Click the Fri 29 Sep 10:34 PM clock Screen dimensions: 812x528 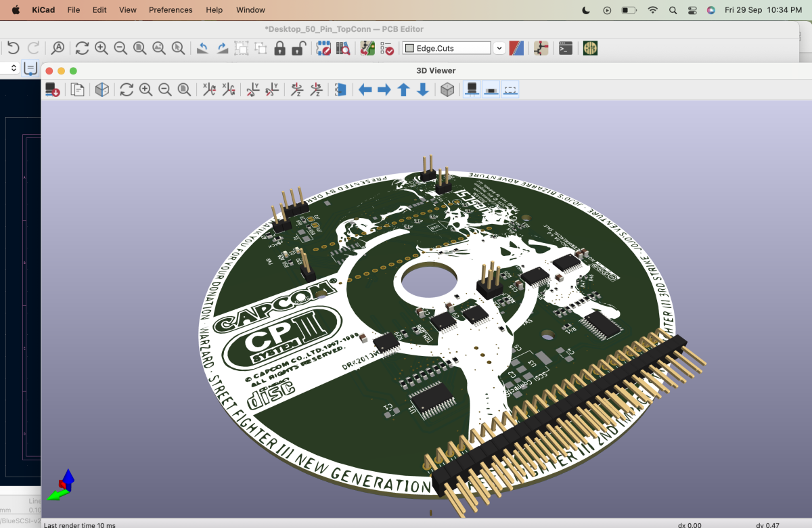(x=763, y=10)
